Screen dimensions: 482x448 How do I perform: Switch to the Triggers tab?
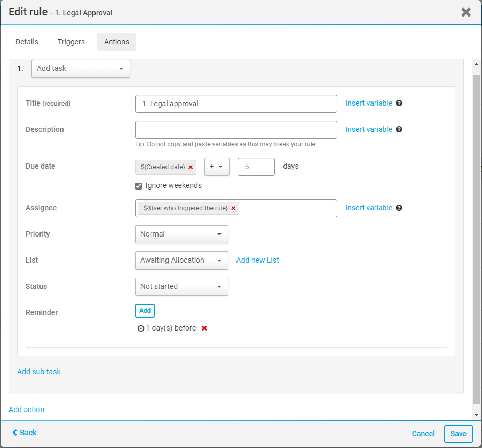click(71, 42)
